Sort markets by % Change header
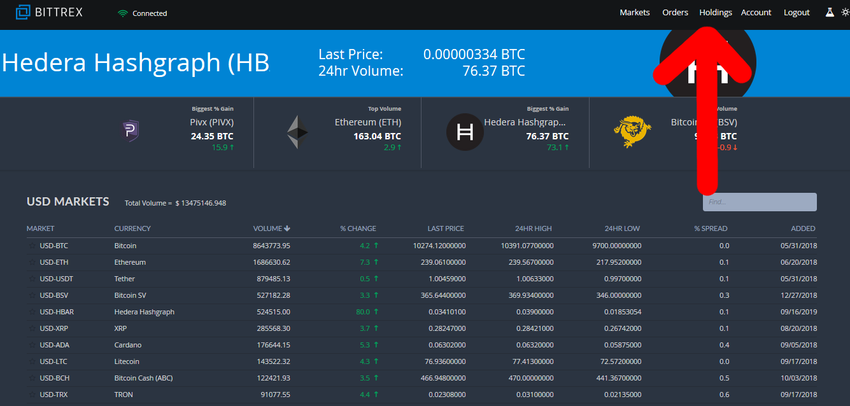The image size is (850, 406). (x=356, y=229)
